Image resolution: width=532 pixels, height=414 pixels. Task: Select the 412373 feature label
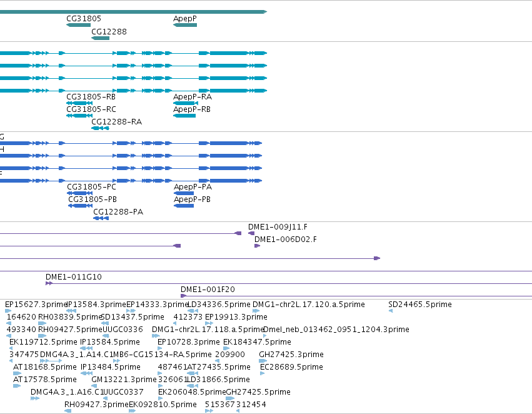[188, 317]
